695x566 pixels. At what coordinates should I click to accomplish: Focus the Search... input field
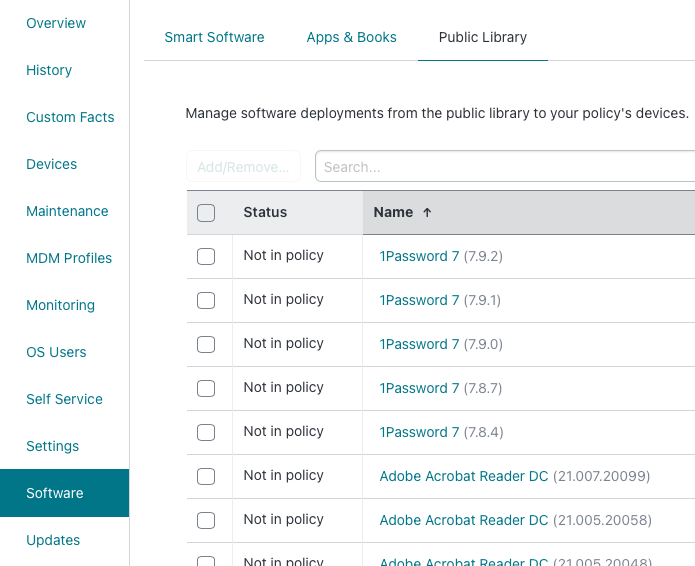point(505,167)
